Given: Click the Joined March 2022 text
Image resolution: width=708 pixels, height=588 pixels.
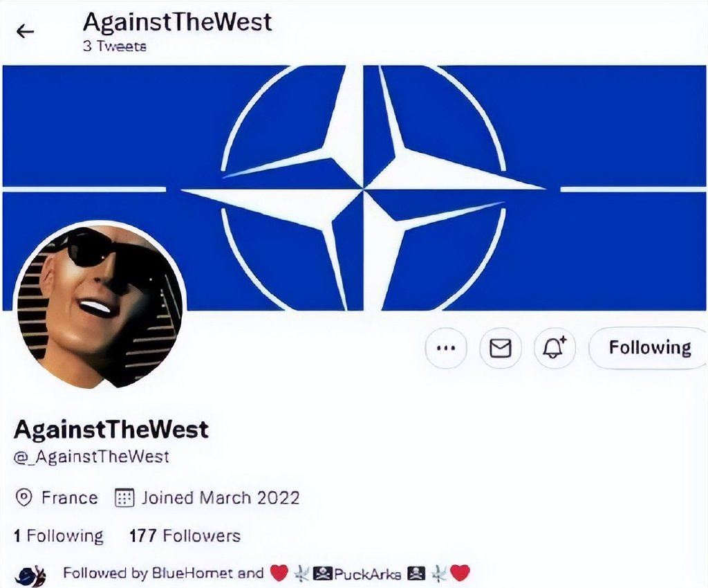Looking at the screenshot, I should coord(221,497).
